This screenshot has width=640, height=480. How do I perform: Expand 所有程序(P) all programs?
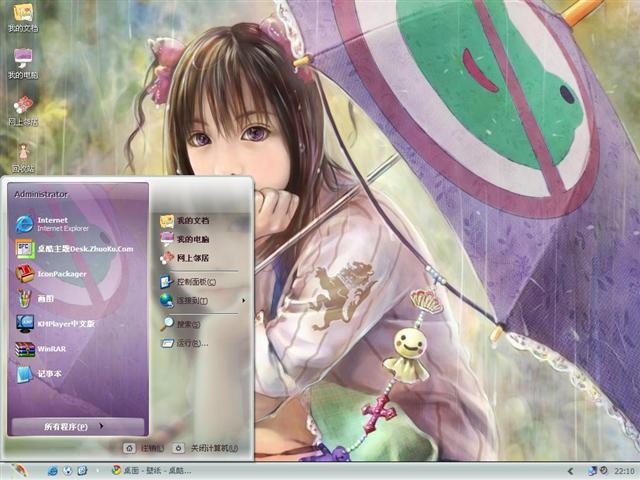coord(78,427)
